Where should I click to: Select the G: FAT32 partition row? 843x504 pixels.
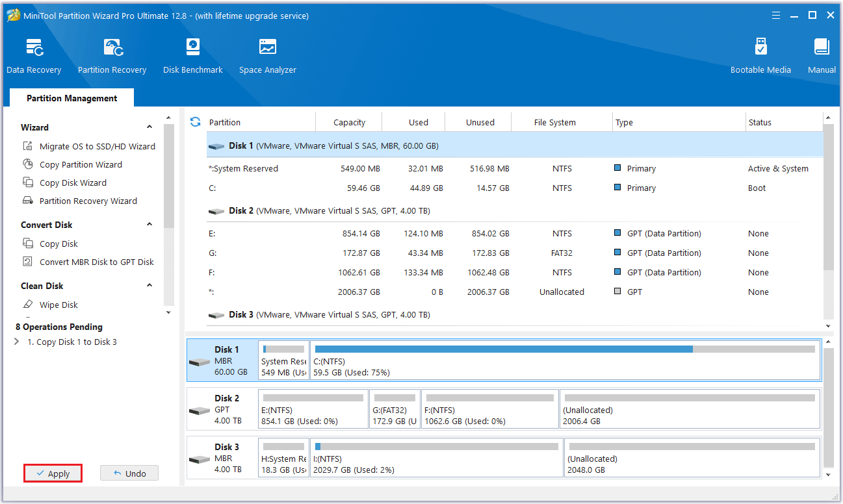coord(515,253)
